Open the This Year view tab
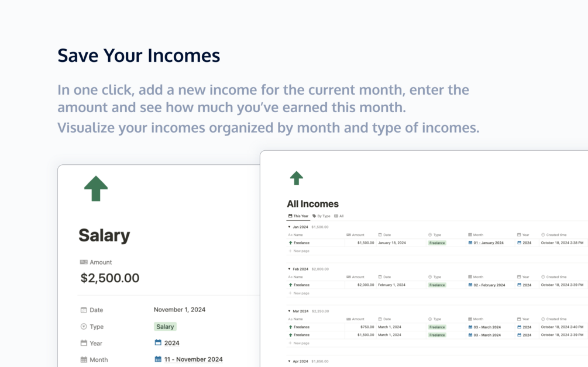Image resolution: width=588 pixels, height=367 pixels. (298, 216)
